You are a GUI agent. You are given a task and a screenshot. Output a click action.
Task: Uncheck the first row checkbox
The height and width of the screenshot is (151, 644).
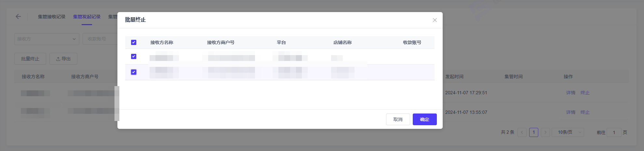point(134,56)
